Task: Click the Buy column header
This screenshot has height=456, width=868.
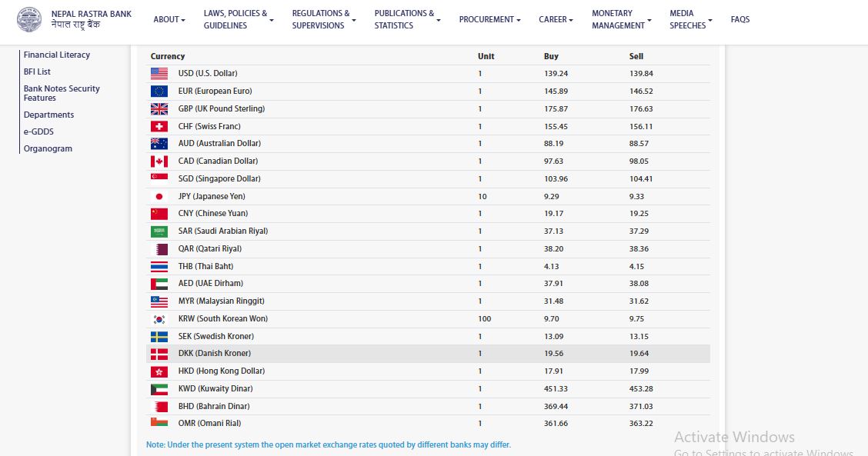Action: pos(552,56)
